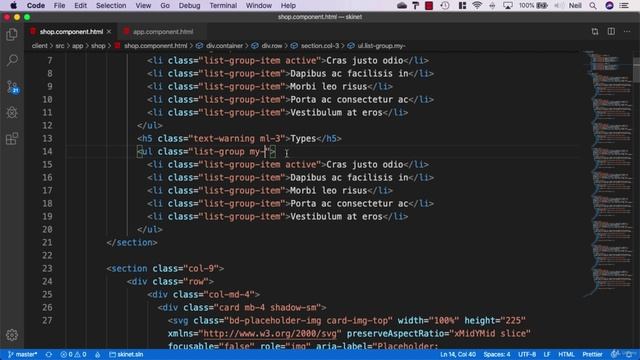Open the Debug view in activity bar
The height and width of the screenshot is (360, 640).
click(x=12, y=113)
